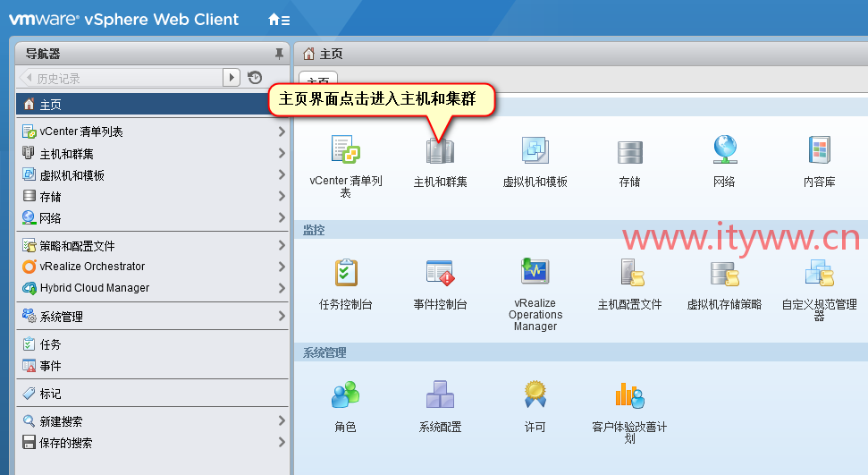
Task: Open the 许可 ribbon badge icon
Action: click(x=535, y=394)
